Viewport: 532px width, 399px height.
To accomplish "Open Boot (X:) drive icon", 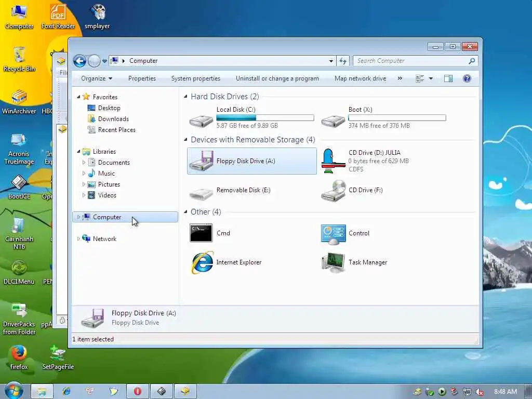I will click(x=333, y=121).
